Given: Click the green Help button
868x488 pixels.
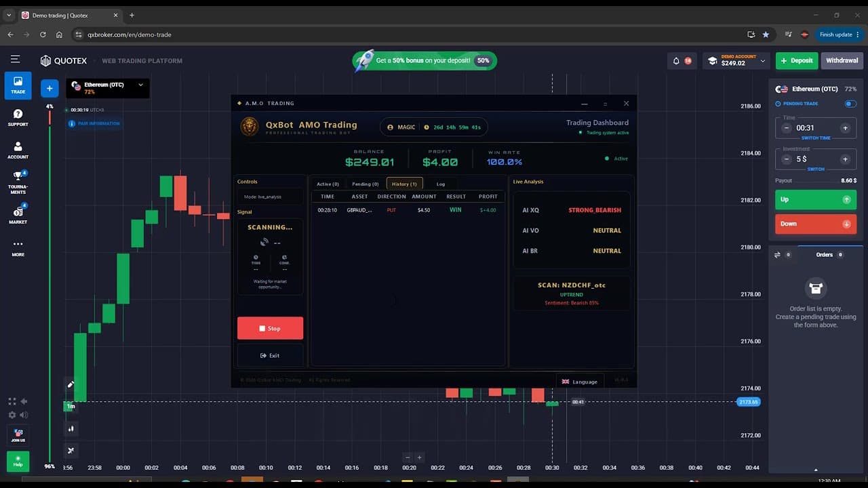Looking at the screenshot, I should coord(18,462).
